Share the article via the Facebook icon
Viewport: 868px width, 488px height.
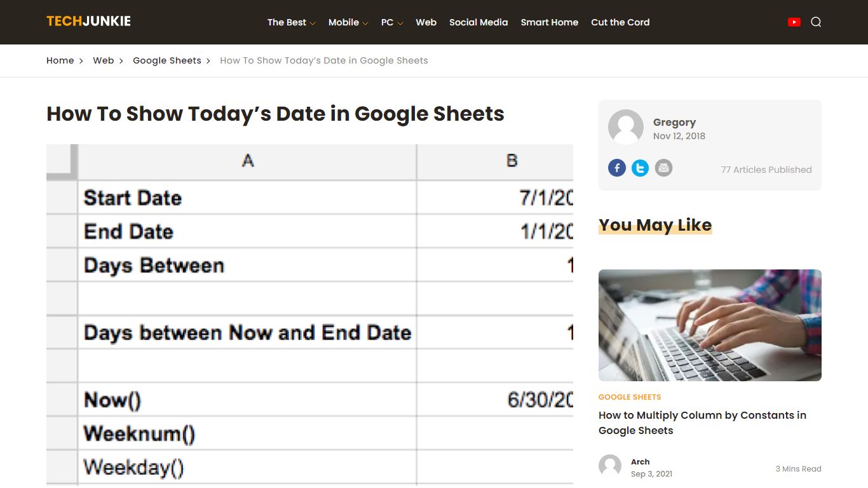[x=617, y=168]
